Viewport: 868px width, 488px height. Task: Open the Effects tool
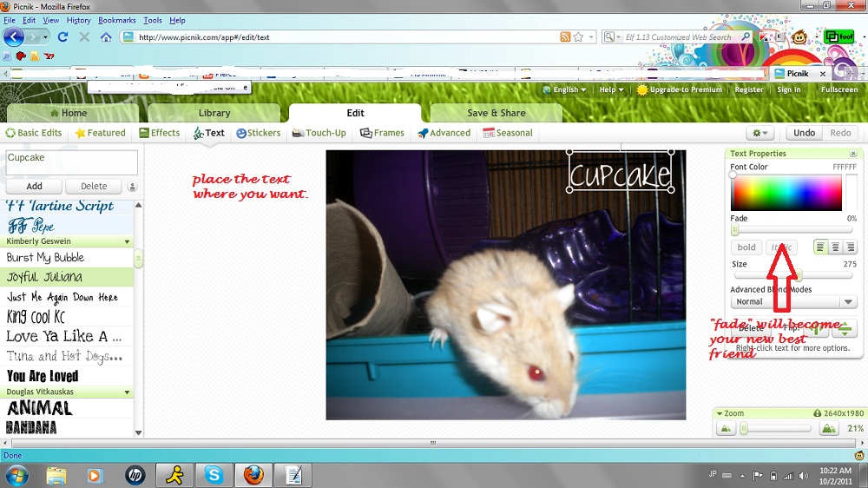point(160,133)
